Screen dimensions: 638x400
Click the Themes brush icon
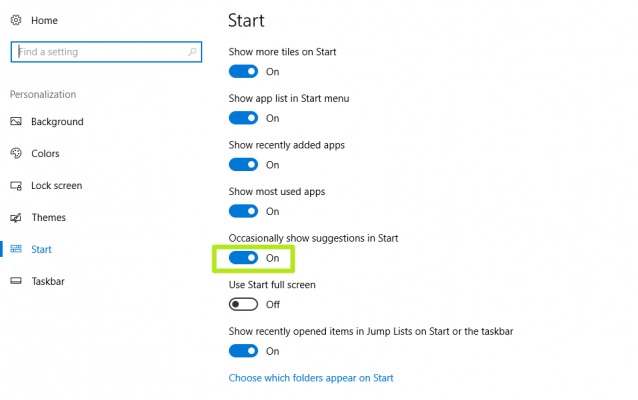click(x=16, y=218)
